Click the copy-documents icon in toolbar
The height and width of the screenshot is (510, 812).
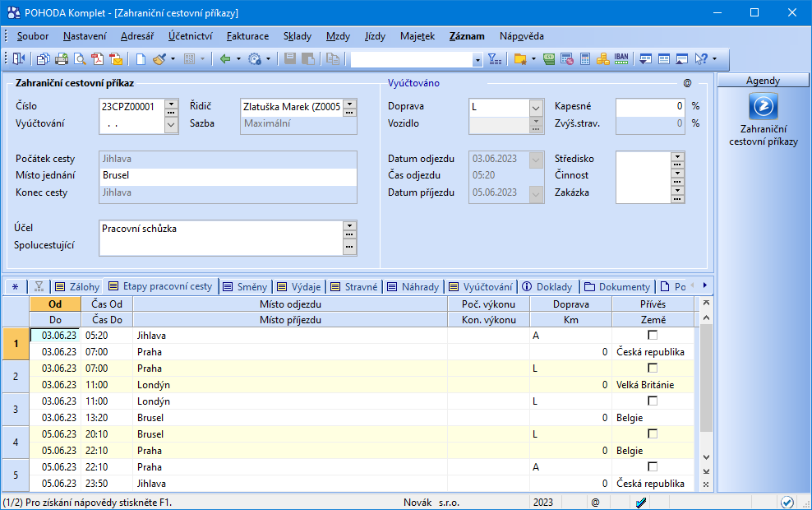43,58
